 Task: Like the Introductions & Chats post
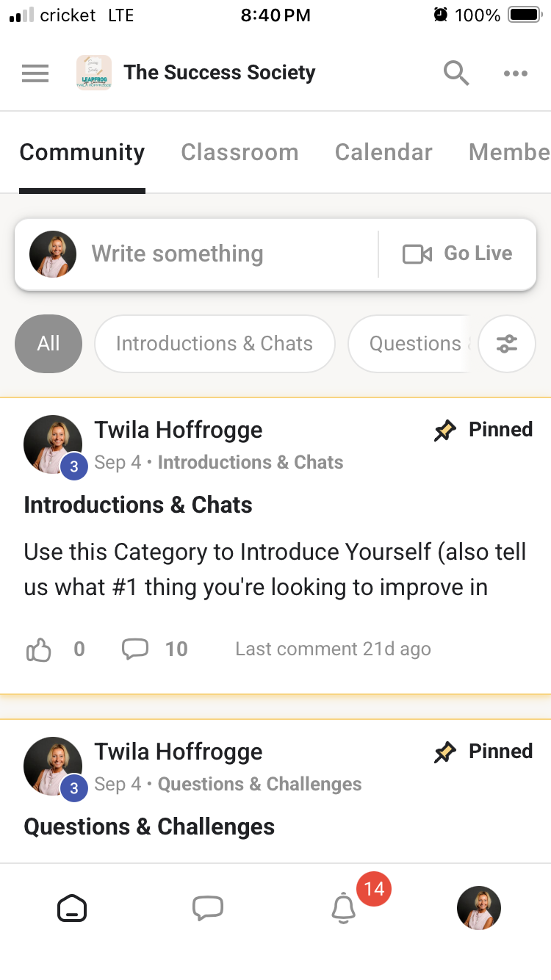[x=39, y=649]
